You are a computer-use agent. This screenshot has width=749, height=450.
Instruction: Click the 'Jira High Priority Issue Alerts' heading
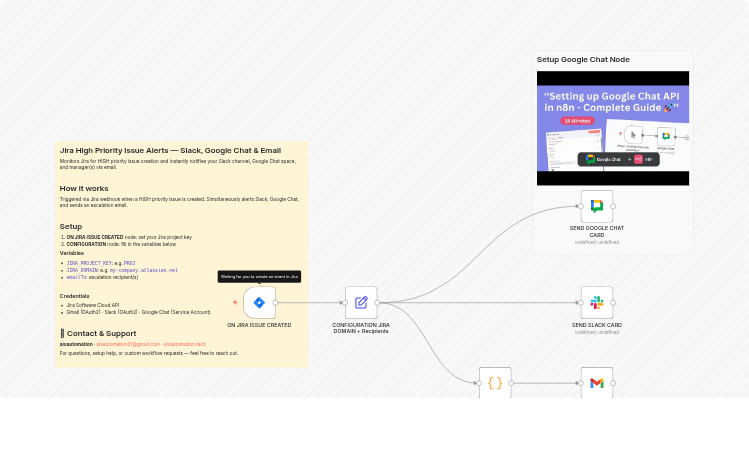click(170, 150)
